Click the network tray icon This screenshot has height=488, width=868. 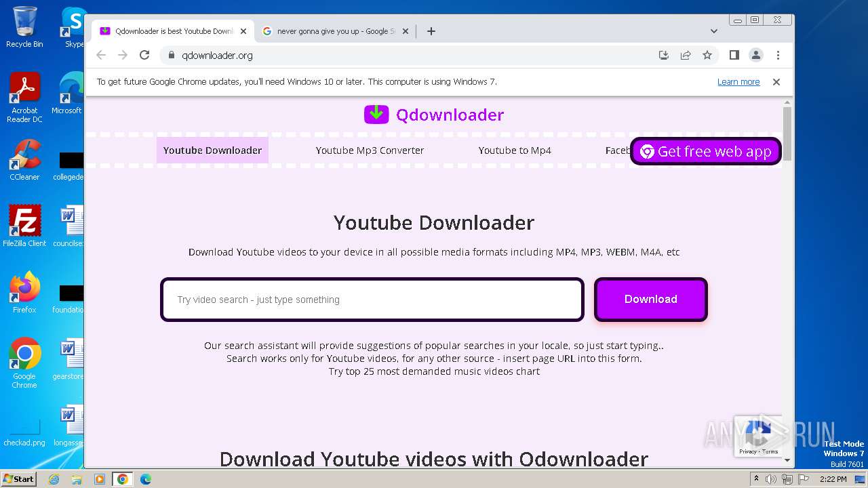[x=787, y=479]
